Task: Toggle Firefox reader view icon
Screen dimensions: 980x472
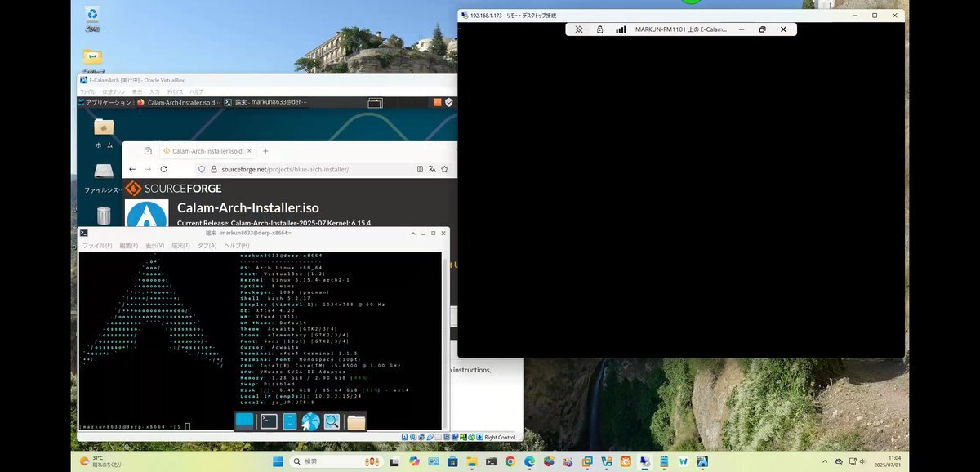Action: (421, 169)
